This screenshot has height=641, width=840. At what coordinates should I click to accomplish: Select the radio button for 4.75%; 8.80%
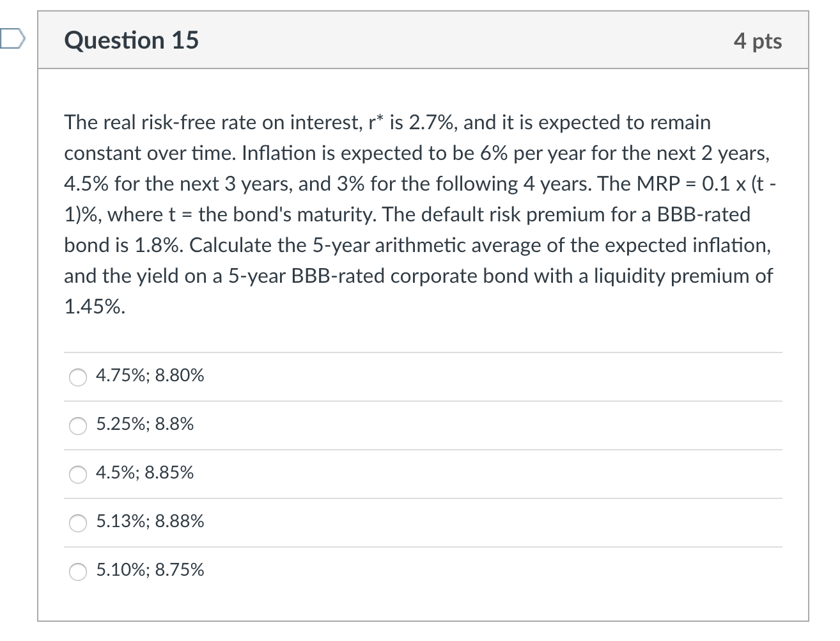click(78, 377)
